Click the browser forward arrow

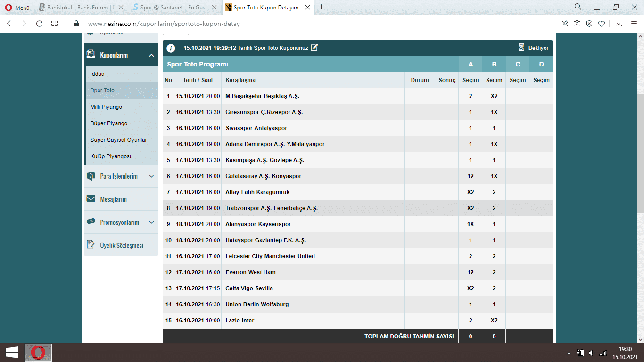pyautogui.click(x=24, y=24)
